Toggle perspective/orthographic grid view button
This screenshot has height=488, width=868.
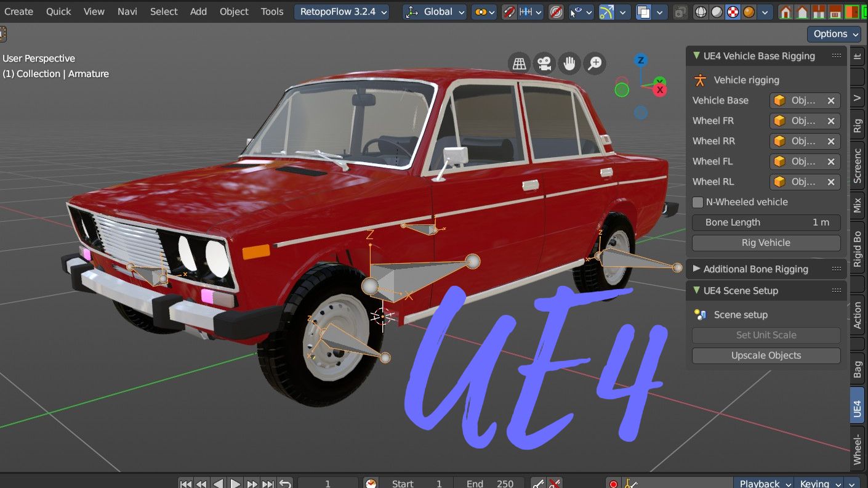click(520, 63)
